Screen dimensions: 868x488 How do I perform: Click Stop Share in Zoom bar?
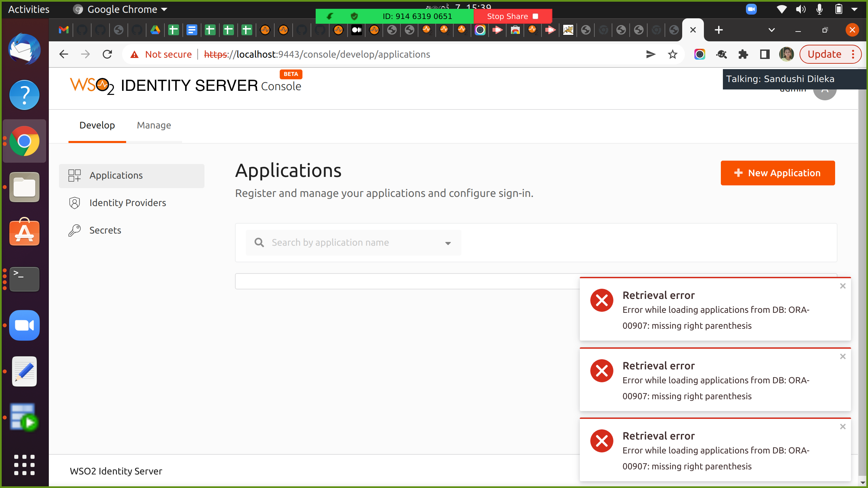[512, 16]
